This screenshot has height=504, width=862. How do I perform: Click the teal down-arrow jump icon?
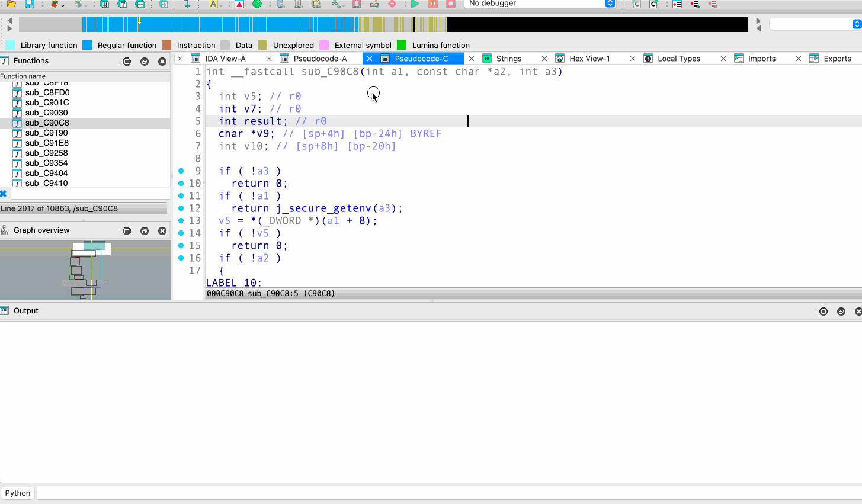pos(187,4)
